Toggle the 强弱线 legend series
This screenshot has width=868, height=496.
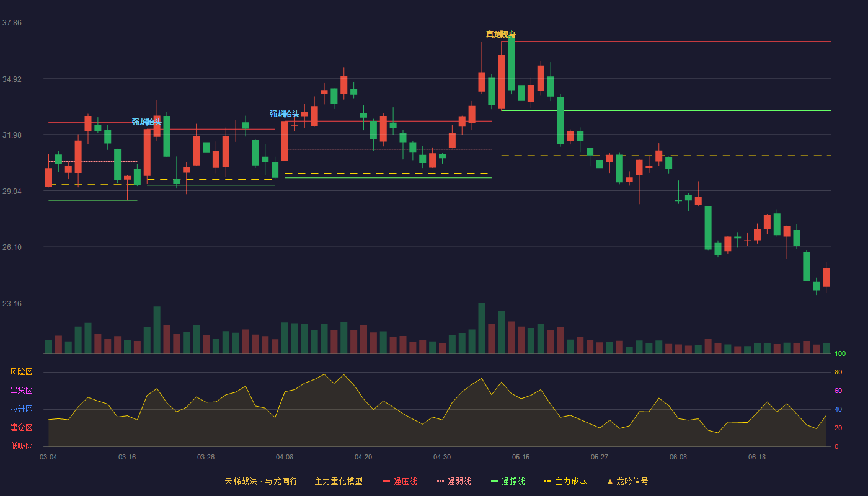pyautogui.click(x=454, y=481)
